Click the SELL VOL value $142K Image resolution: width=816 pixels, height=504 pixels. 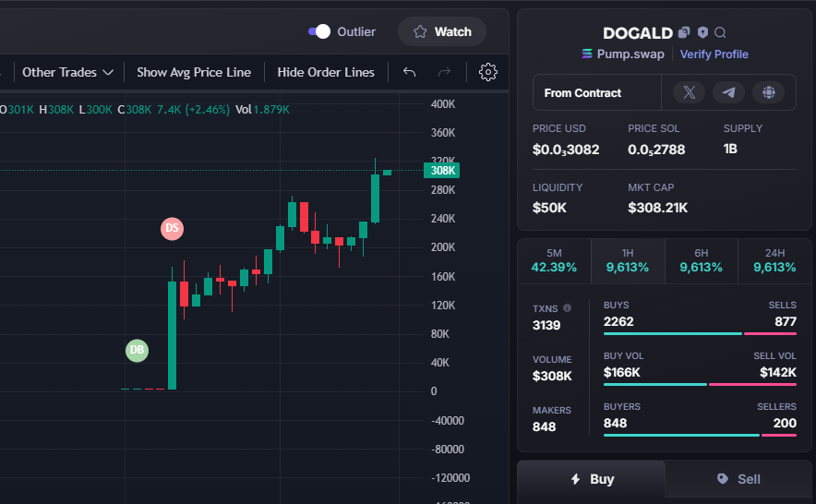(778, 373)
